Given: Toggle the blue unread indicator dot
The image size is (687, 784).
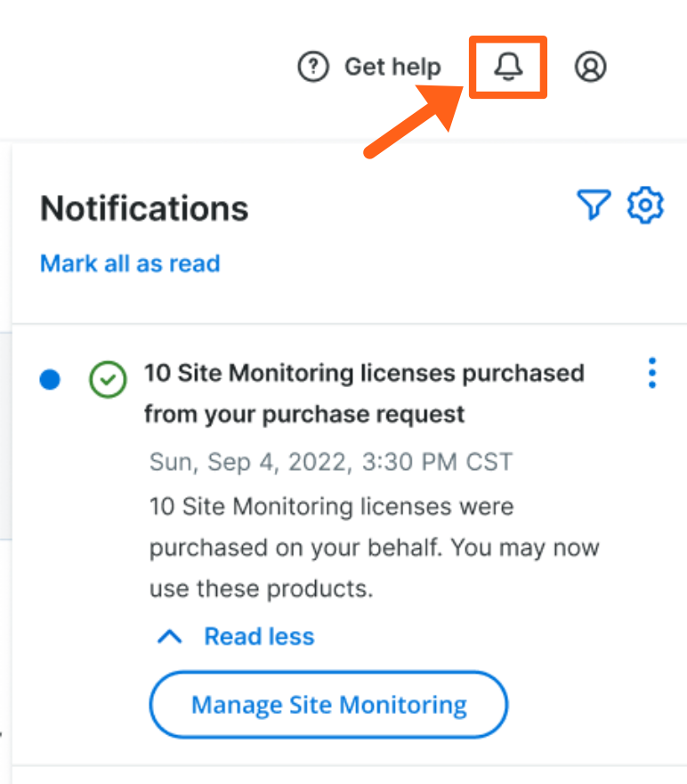Looking at the screenshot, I should [x=51, y=380].
